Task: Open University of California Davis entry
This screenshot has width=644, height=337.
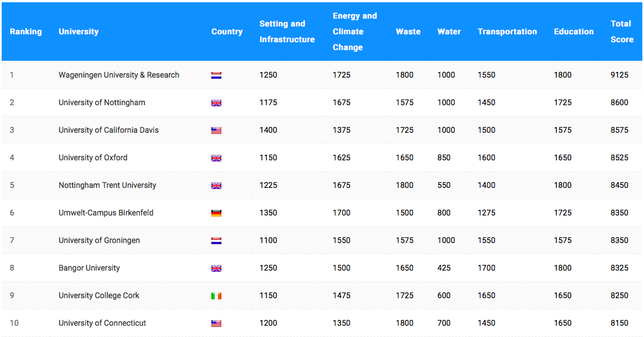Action: (108, 130)
